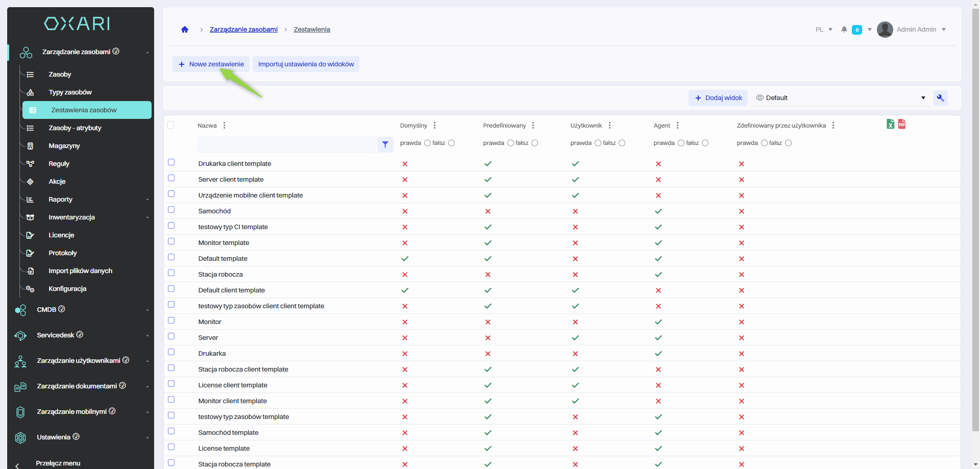
Task: Open notifications bell icon
Action: pyautogui.click(x=844, y=30)
